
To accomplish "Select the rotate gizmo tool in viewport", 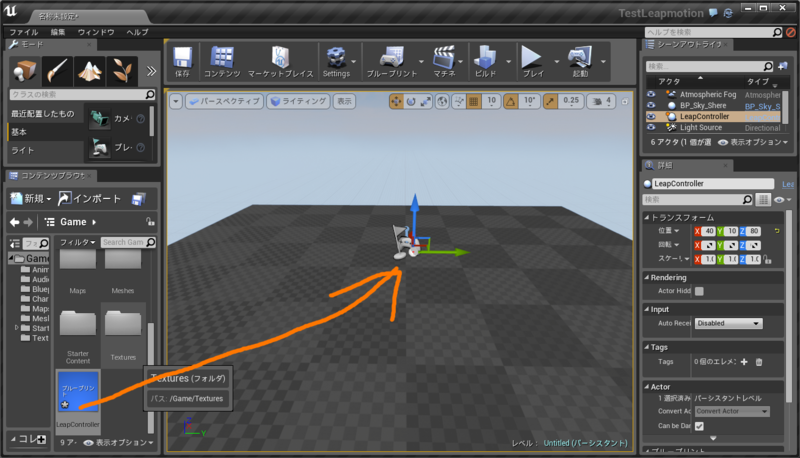I will [x=411, y=101].
